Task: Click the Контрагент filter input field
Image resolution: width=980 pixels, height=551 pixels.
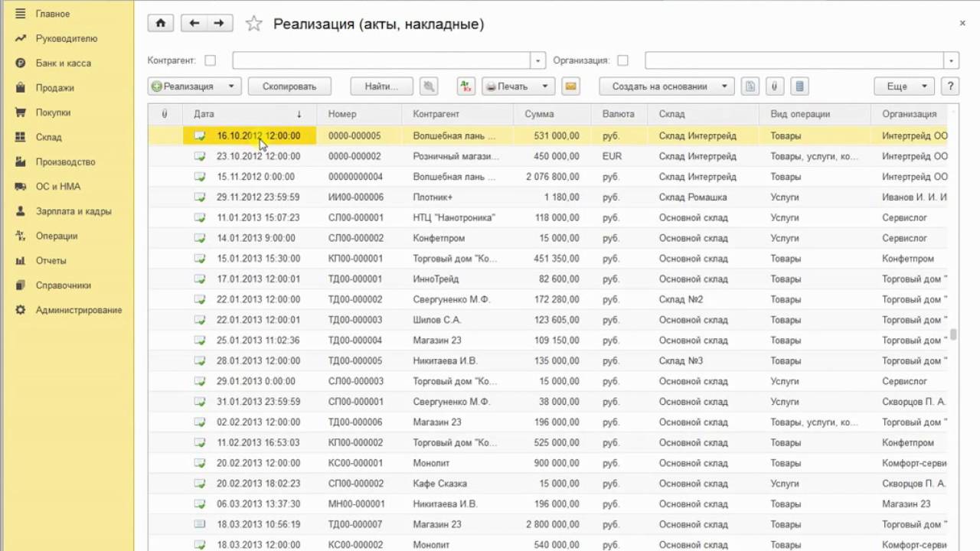Action: click(x=381, y=60)
